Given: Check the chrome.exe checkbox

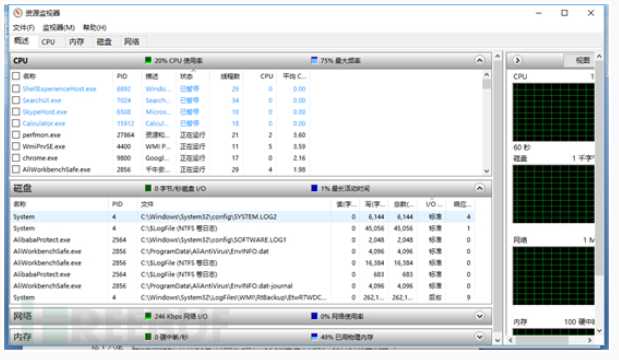Looking at the screenshot, I should [x=16, y=158].
